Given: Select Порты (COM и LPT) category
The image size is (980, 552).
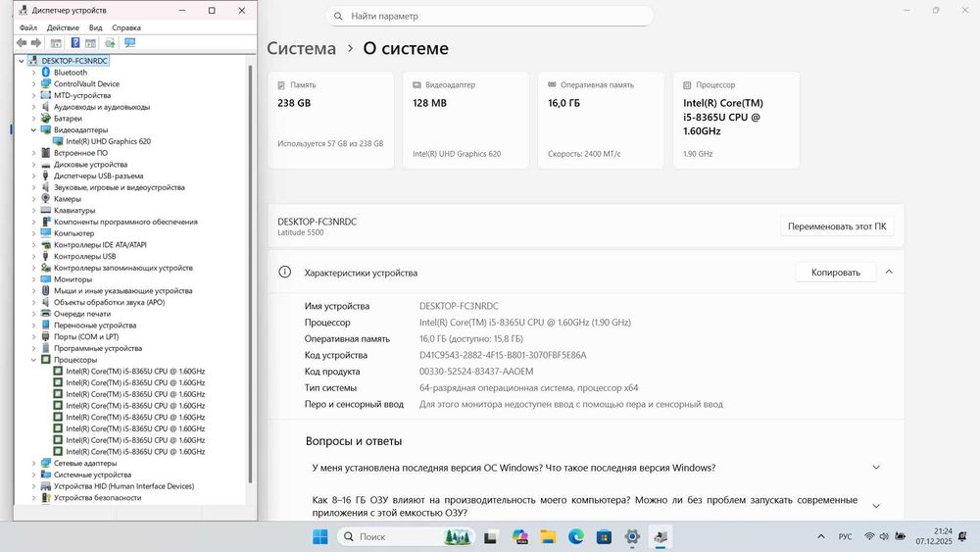Looking at the screenshot, I should (x=86, y=337).
